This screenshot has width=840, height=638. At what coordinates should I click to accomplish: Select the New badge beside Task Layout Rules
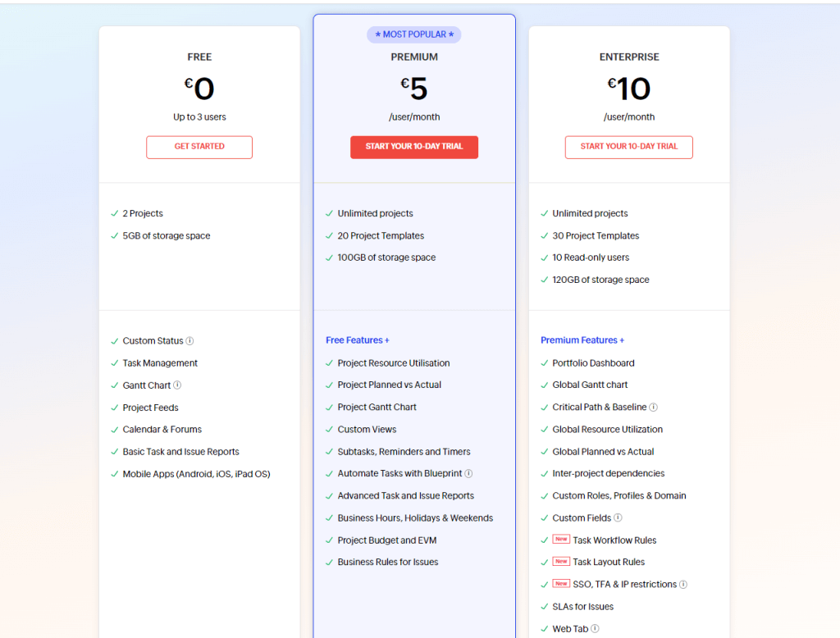click(x=561, y=562)
